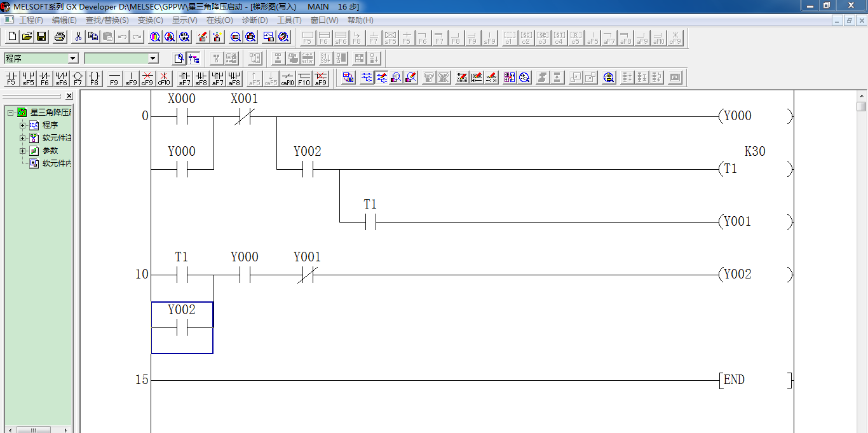Viewport: 868px width, 433px height.
Task: Click the Y002 output coil on step 10
Action: pyautogui.click(x=737, y=275)
